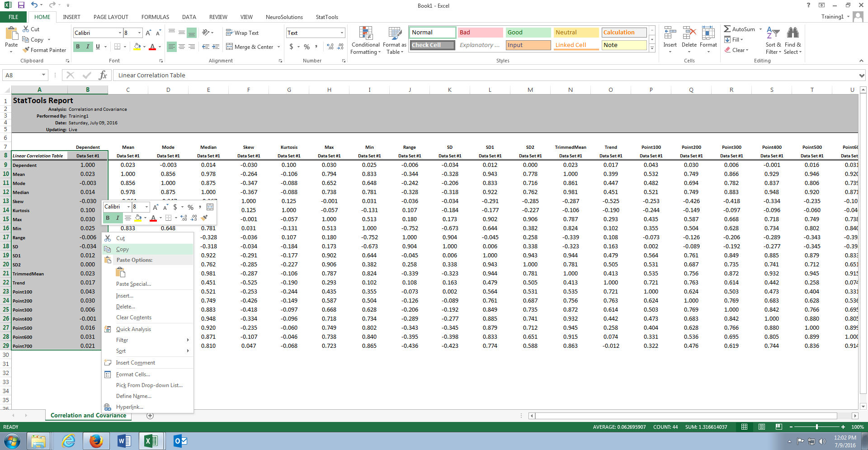Choose Copy from the context menu
The width and height of the screenshot is (868, 450).
point(148,249)
